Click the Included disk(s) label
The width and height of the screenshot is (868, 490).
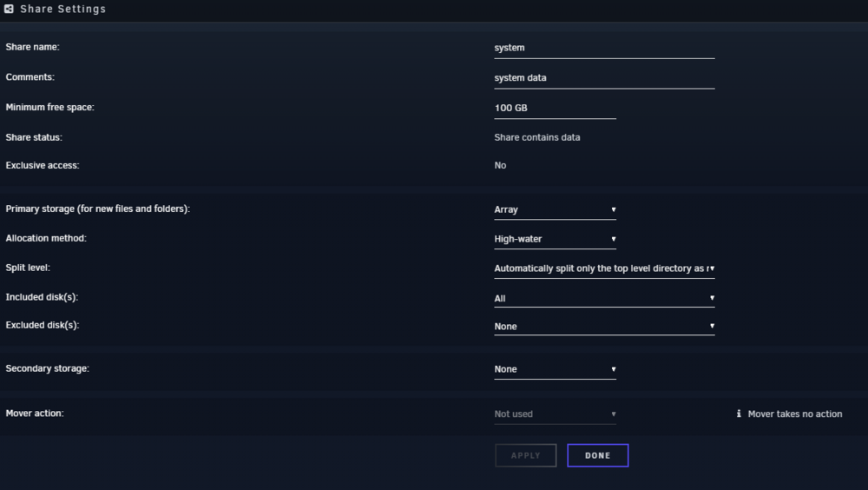pos(42,297)
